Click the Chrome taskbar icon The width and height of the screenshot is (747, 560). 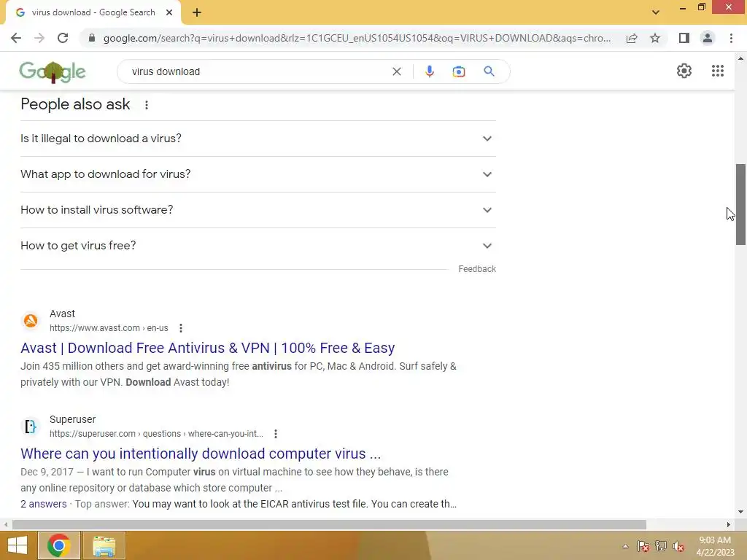point(59,545)
